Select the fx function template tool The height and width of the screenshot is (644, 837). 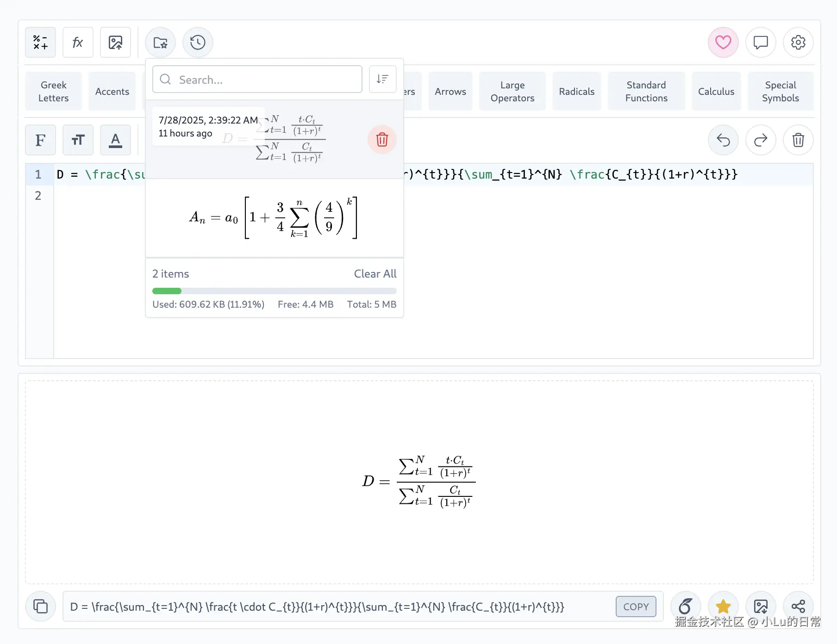pos(78,42)
